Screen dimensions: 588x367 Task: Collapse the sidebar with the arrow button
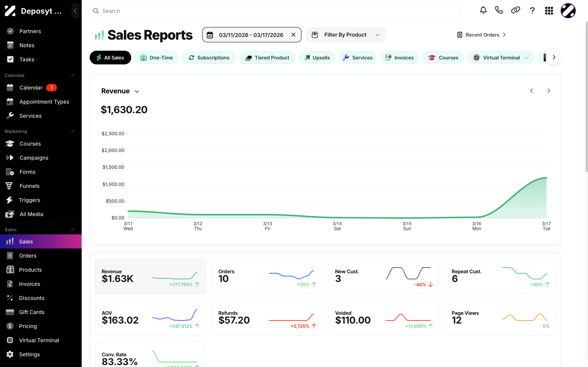click(x=75, y=11)
